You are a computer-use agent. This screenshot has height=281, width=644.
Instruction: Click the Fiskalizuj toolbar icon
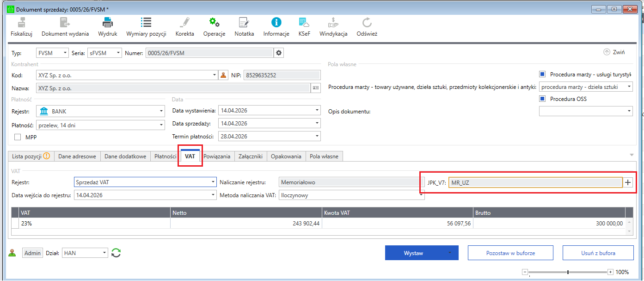(21, 23)
